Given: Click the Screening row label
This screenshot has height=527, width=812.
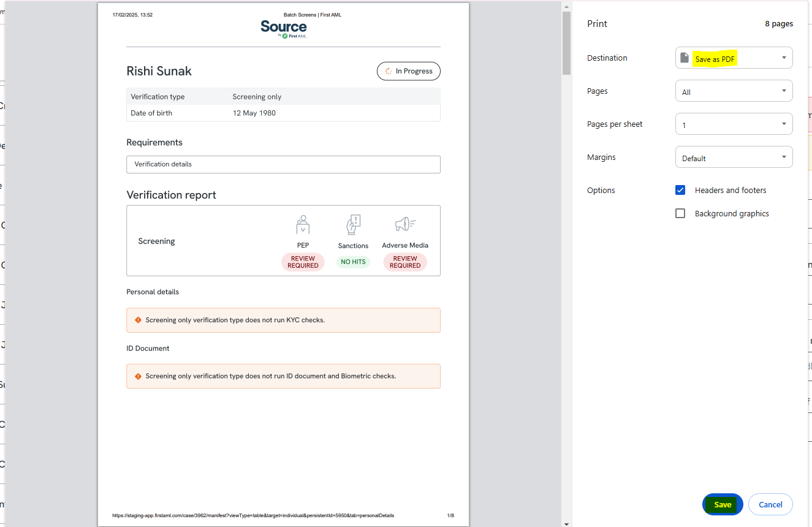Looking at the screenshot, I should pos(156,241).
